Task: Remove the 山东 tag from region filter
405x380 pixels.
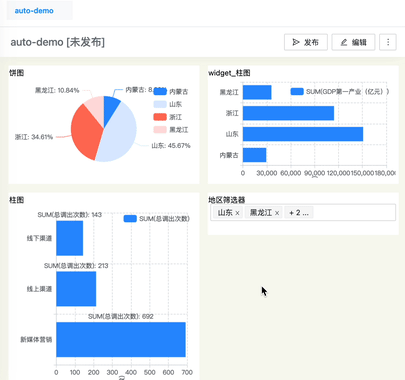Action: [237, 213]
